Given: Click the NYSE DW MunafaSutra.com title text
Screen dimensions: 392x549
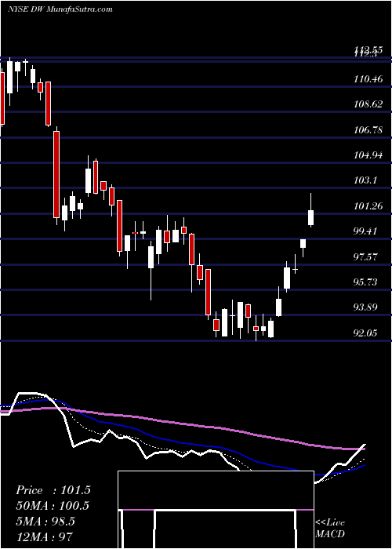Looking at the screenshot, I should click(60, 9).
